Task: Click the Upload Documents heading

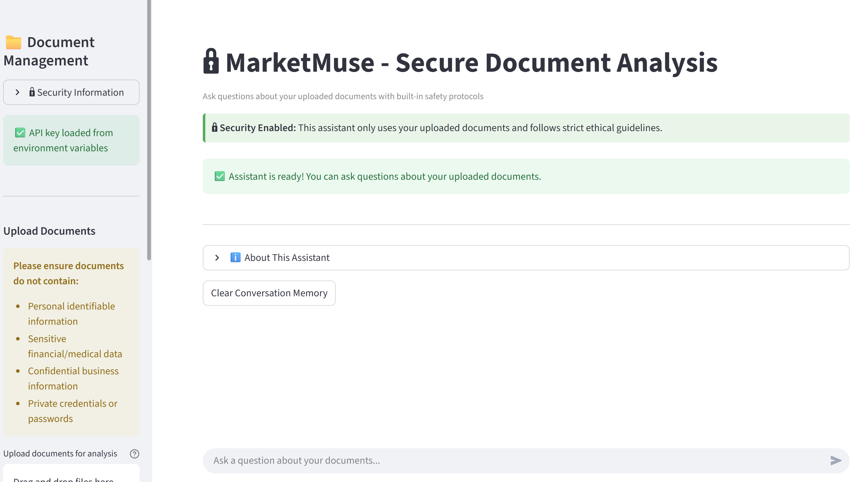Action: (49, 231)
